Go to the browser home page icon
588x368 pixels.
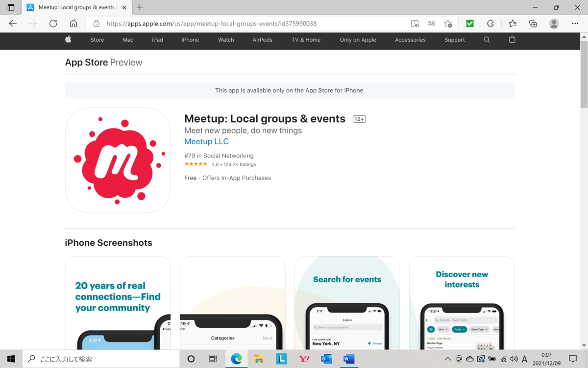pos(73,24)
